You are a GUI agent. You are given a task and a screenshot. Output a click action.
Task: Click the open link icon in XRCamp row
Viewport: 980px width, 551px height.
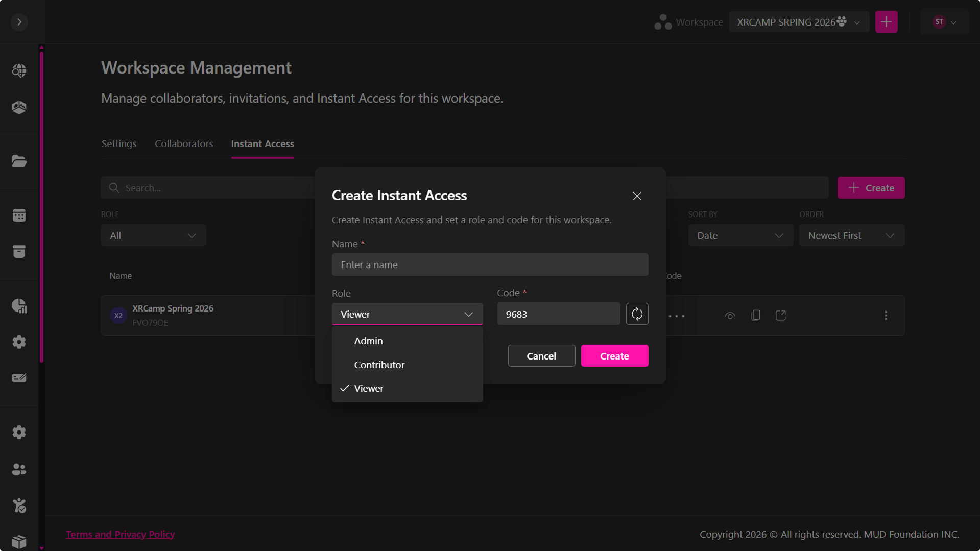(x=780, y=316)
